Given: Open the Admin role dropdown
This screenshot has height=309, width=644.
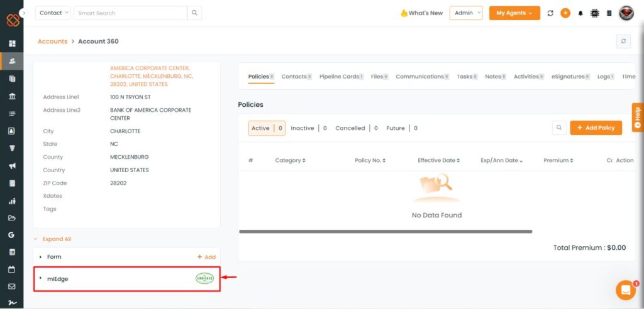Looking at the screenshot, I should 466,13.
